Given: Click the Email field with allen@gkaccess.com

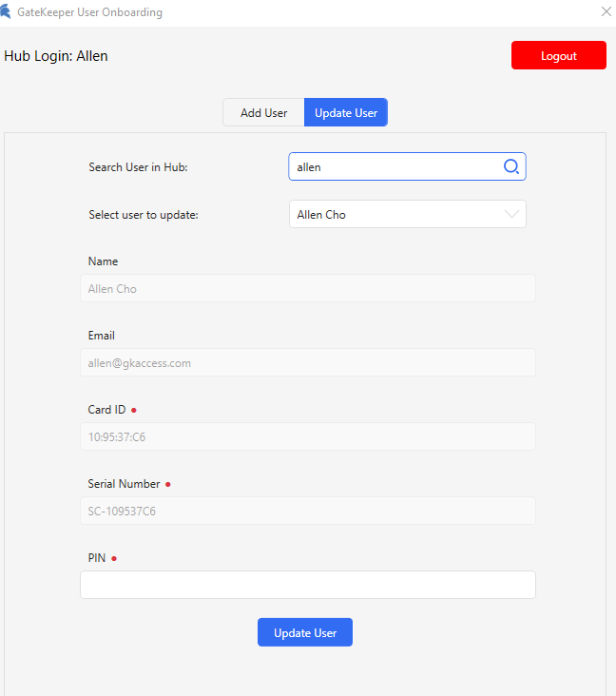Looking at the screenshot, I should 307,363.
